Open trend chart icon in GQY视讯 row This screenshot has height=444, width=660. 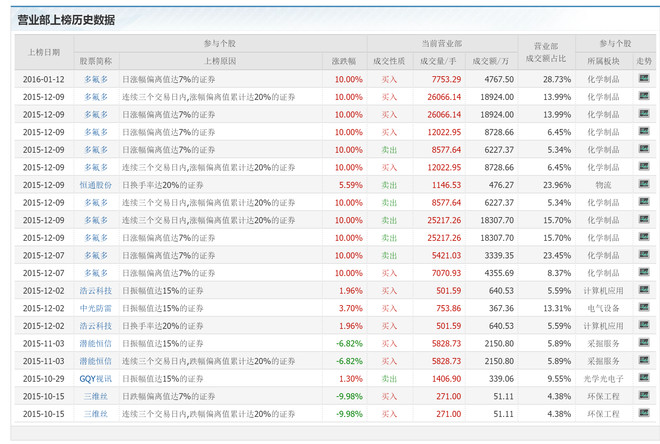pos(644,378)
